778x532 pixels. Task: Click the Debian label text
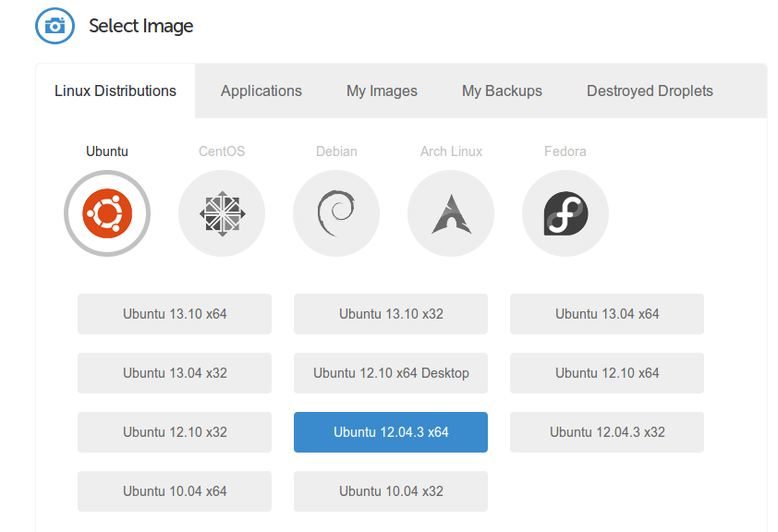[336, 151]
